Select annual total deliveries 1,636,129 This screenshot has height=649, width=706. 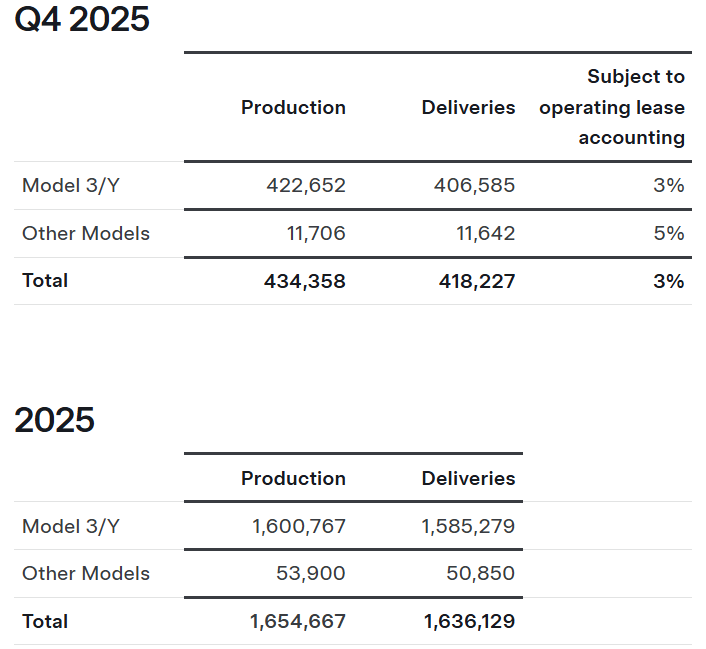tap(469, 621)
